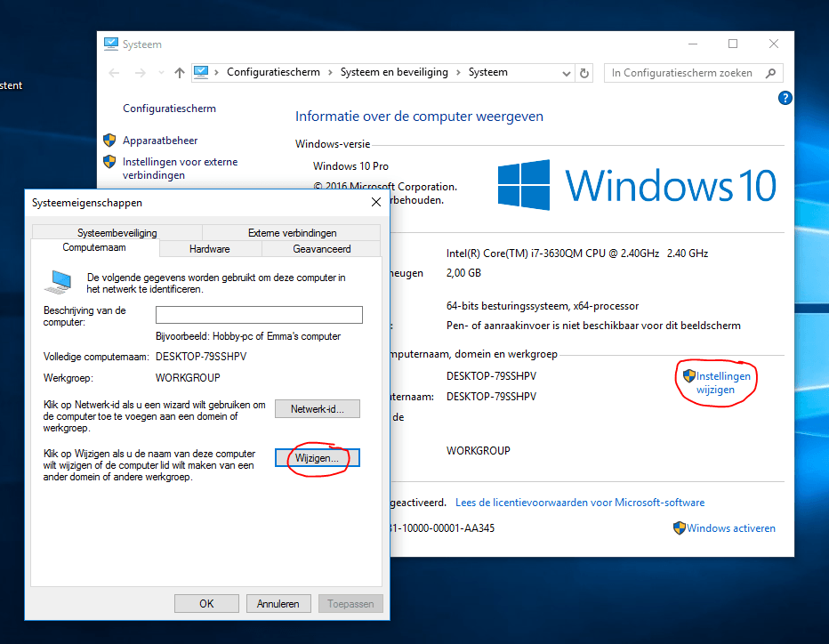Screen dimensions: 829x644
Task: Click the shield icon beside Windows activeren
Action: [x=680, y=528]
